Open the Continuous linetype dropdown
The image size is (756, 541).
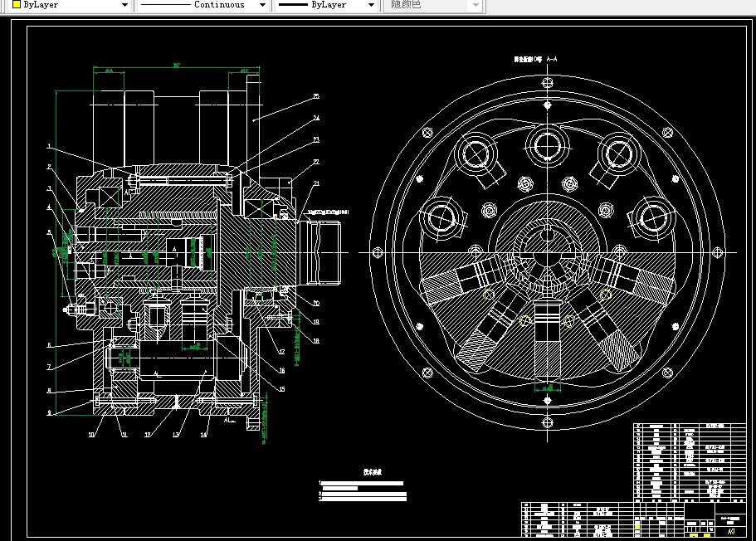click(x=203, y=5)
